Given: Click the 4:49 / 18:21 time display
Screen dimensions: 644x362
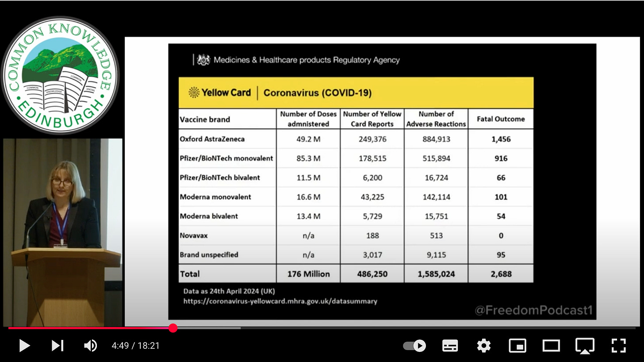Looking at the screenshot, I should pyautogui.click(x=136, y=346).
